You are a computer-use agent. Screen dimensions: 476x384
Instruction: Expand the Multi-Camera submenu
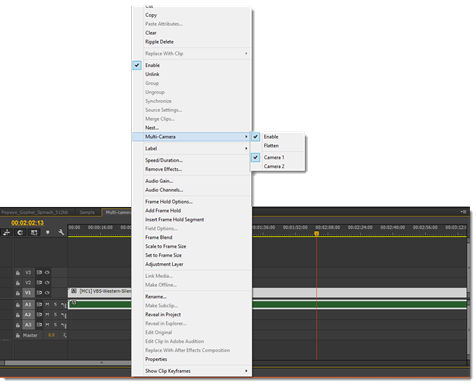191,137
